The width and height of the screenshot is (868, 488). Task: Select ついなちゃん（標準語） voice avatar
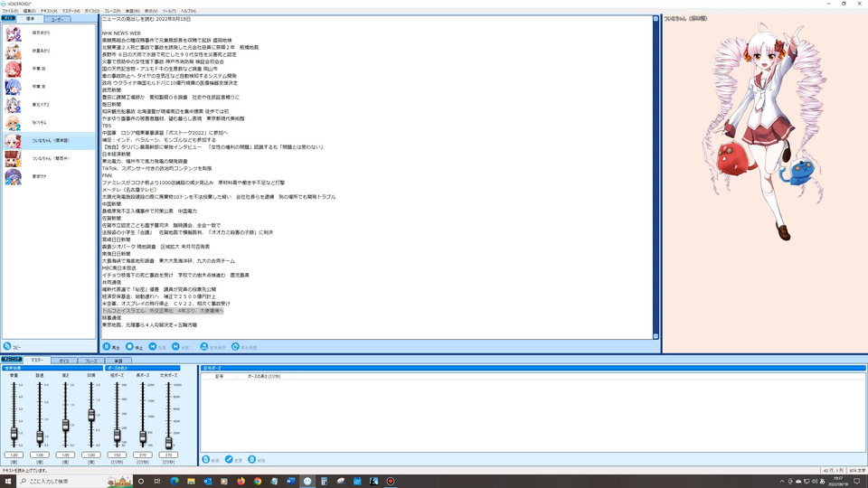[x=14, y=141]
